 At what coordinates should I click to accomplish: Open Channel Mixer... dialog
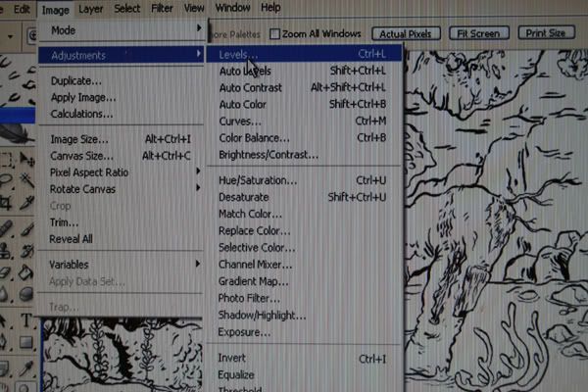point(304,265)
